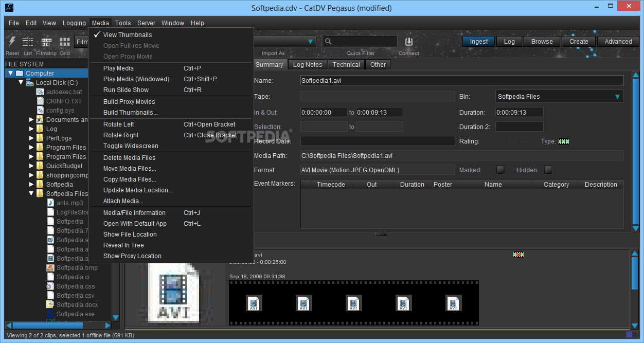Click the ants.mp3 audio file icon
This screenshot has width=644, height=343.
click(x=50, y=203)
